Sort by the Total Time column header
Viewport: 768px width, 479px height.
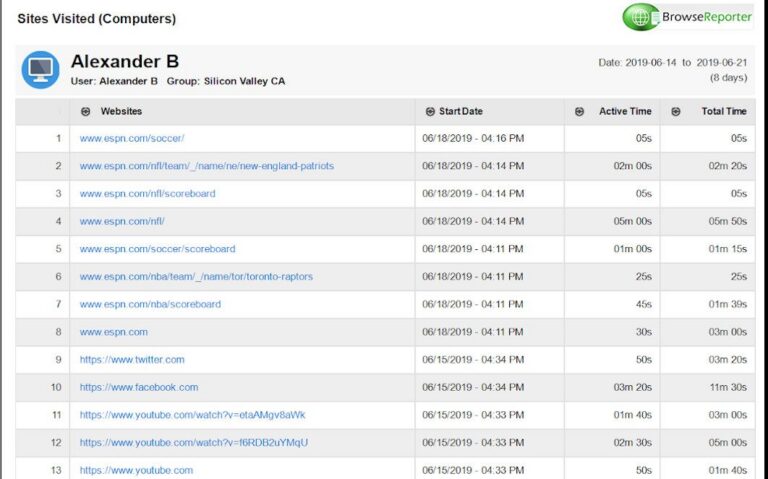724,112
